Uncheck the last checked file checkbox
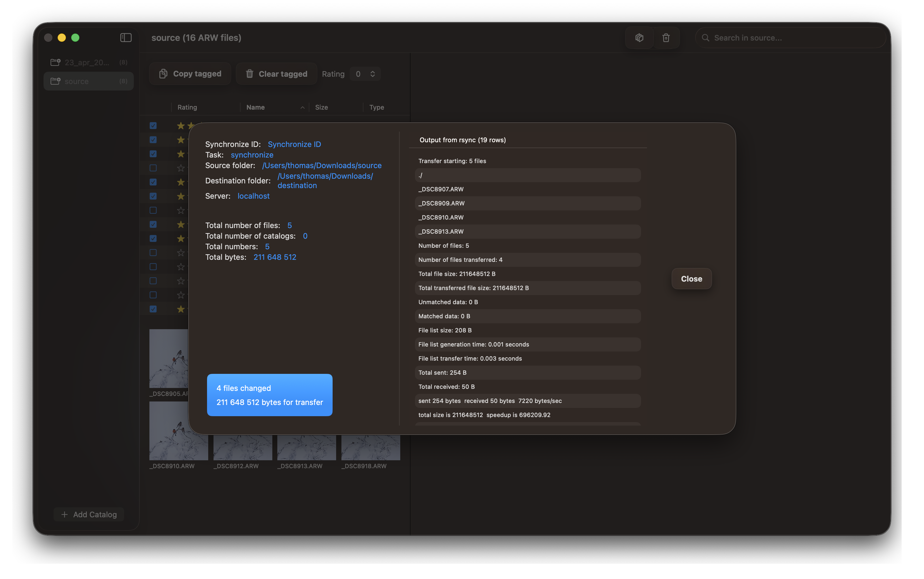Screen dimensions: 924x579 153,309
